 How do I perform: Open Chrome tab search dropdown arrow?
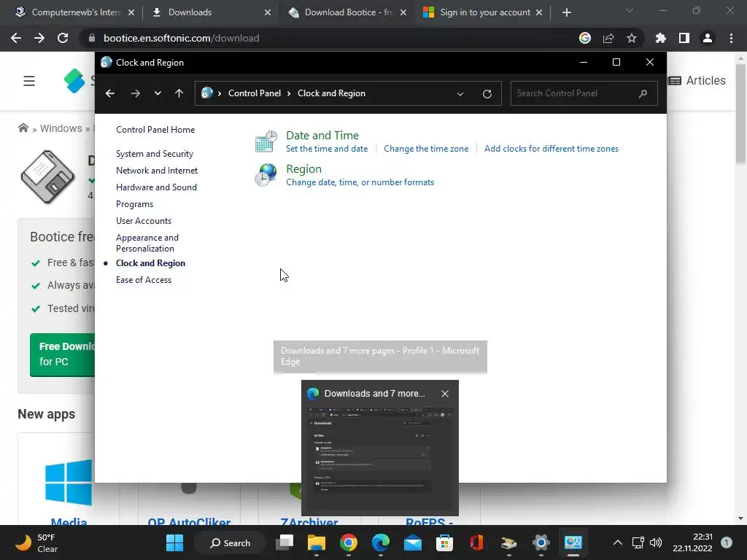630,10
